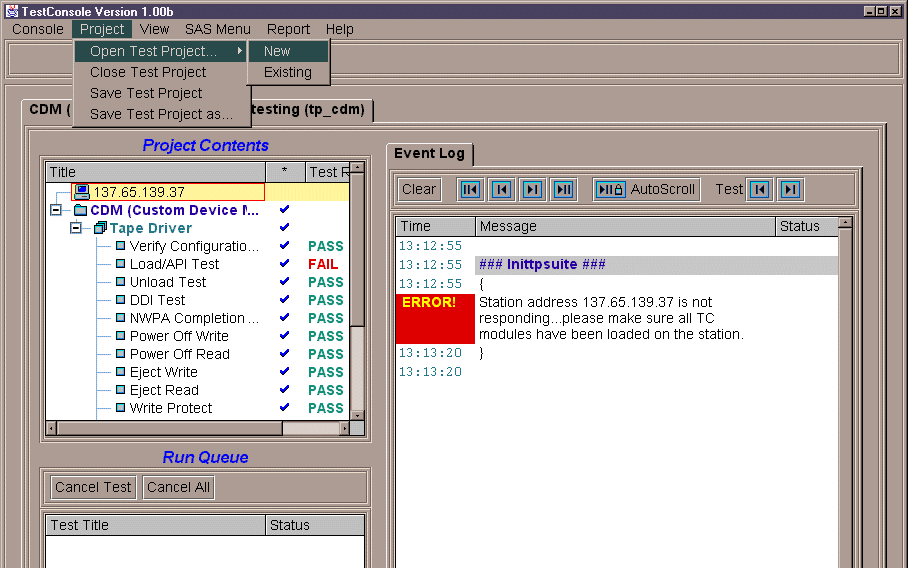Select the Inittpsuite message row
Image resolution: width=908 pixels, height=568 pixels.
click(x=657, y=265)
